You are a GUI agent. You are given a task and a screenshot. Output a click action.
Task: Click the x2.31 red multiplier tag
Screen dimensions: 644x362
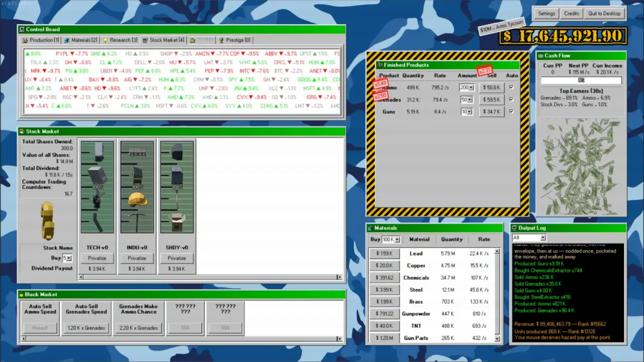[485, 71]
